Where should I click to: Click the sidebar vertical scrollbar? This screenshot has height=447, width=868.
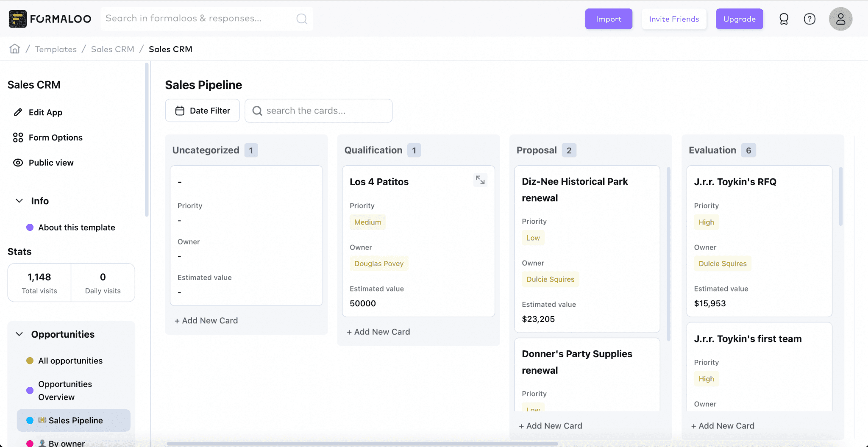pos(147,140)
